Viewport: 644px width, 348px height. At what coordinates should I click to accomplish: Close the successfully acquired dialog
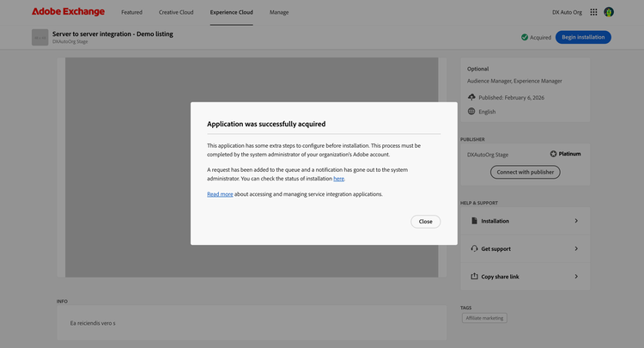(x=426, y=222)
